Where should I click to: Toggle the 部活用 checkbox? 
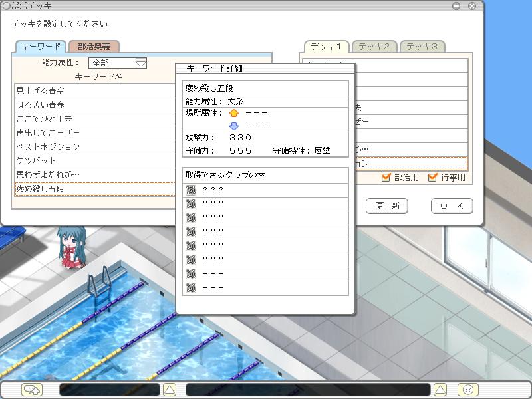pyautogui.click(x=386, y=177)
